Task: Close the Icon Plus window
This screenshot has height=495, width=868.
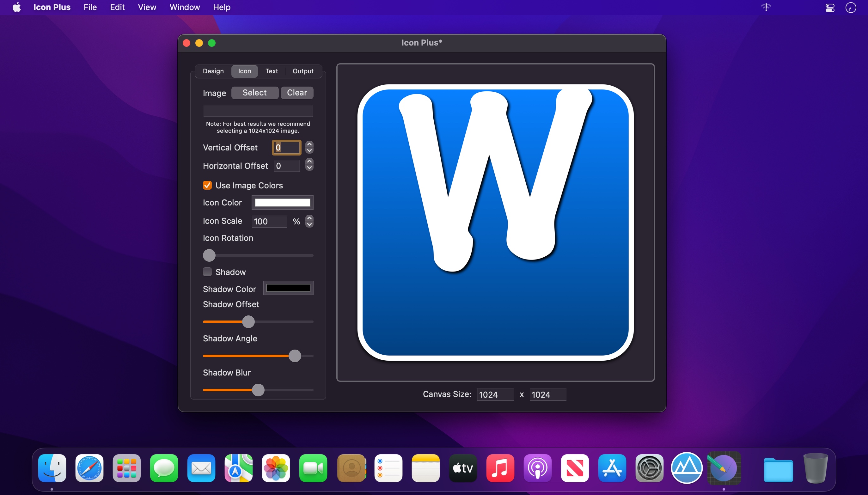Action: (x=186, y=43)
